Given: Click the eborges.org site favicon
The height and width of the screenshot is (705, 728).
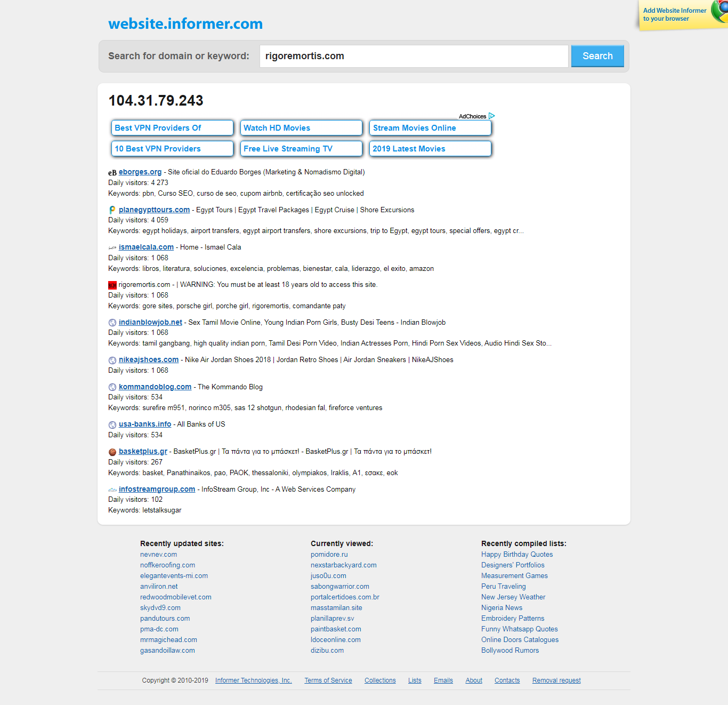Looking at the screenshot, I should point(112,172).
